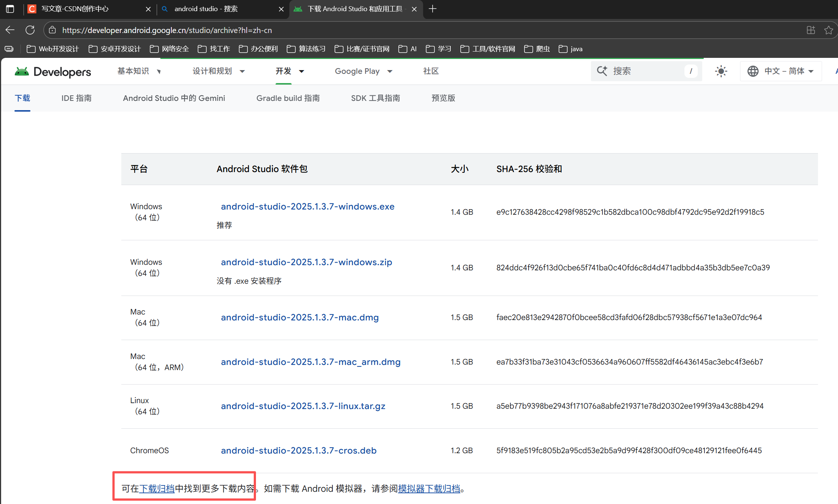838x504 pixels.
Task: Open the IDE 指南 tab
Action: [76, 98]
